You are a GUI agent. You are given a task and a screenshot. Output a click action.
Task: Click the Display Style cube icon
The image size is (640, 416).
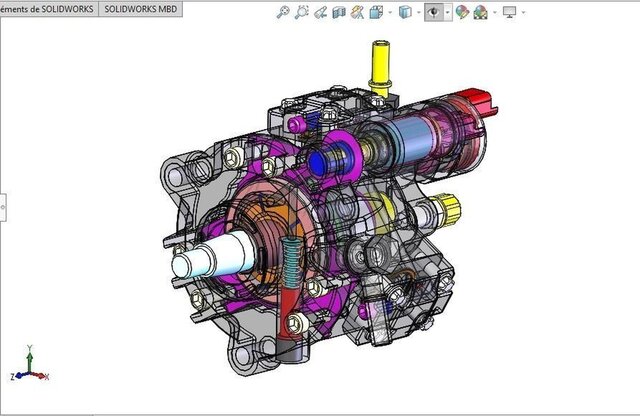pos(405,12)
